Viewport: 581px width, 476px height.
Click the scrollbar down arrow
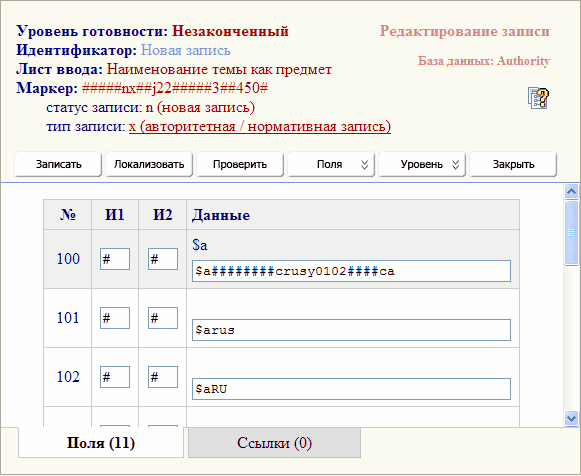click(x=571, y=419)
